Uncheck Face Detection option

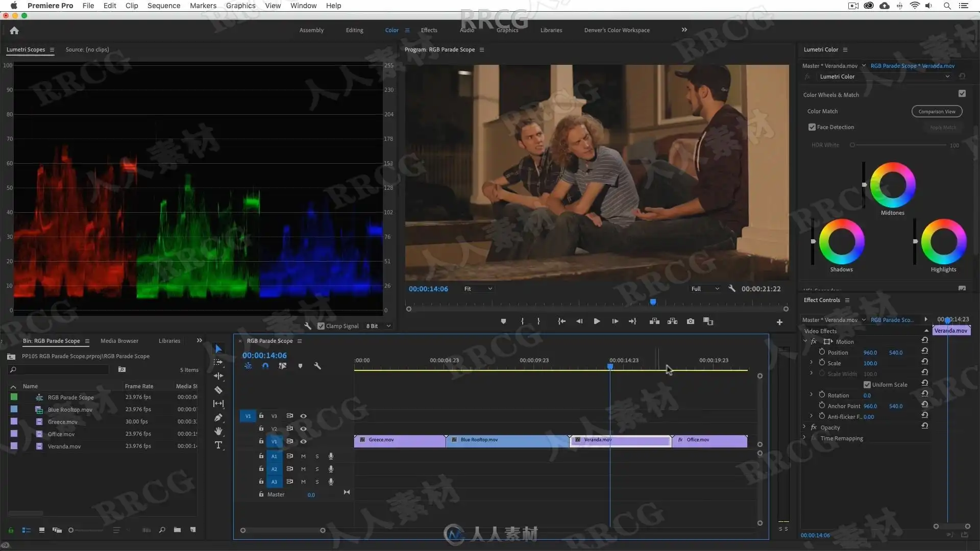(812, 127)
